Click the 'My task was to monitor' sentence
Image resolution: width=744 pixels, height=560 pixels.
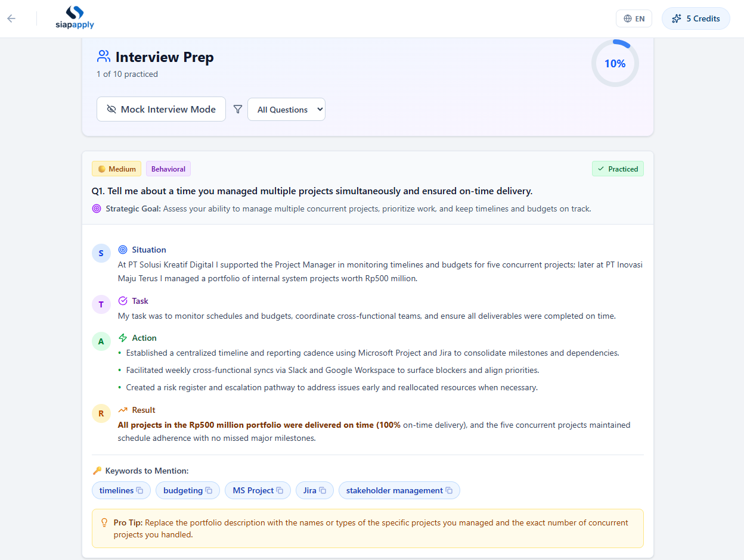[x=367, y=316]
